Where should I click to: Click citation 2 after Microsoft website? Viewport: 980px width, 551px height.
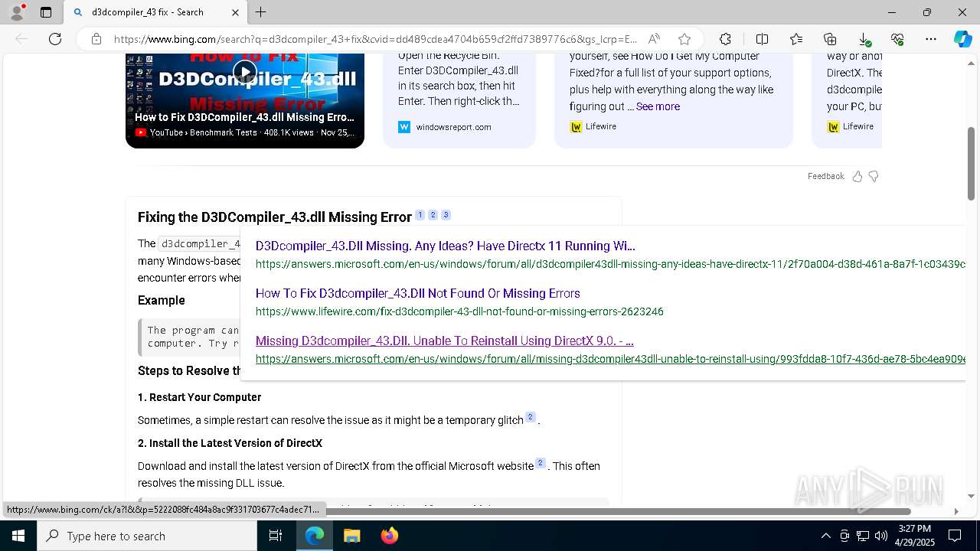[540, 463]
